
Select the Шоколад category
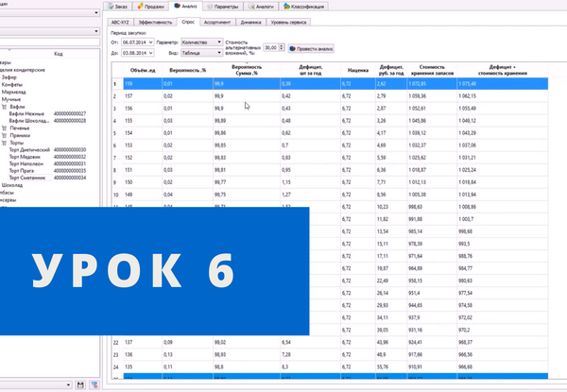point(12,185)
